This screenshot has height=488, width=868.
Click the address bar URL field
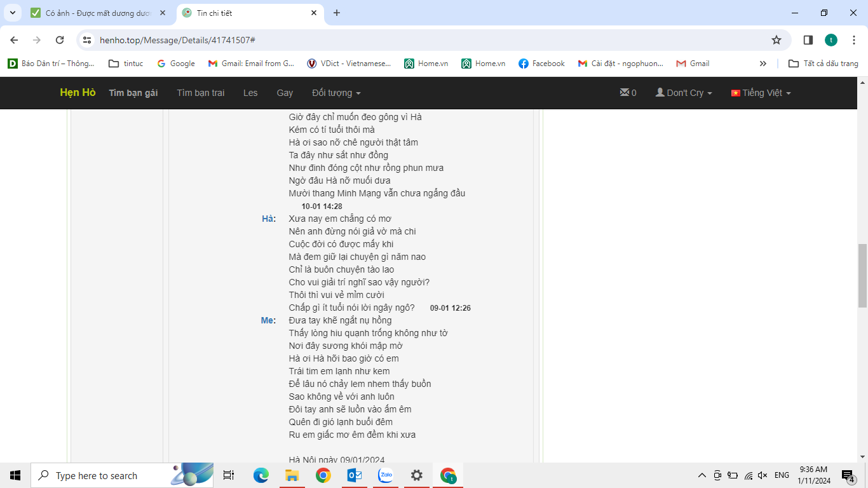(419, 40)
